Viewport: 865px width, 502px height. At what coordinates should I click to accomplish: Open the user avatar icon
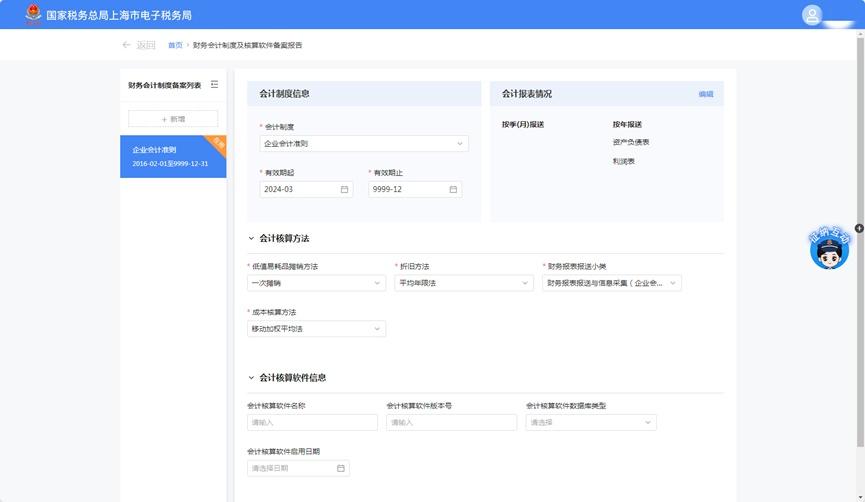[x=811, y=15]
